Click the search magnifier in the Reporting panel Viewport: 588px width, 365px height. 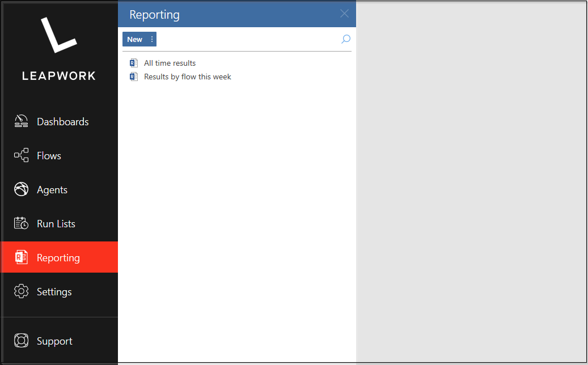click(345, 39)
